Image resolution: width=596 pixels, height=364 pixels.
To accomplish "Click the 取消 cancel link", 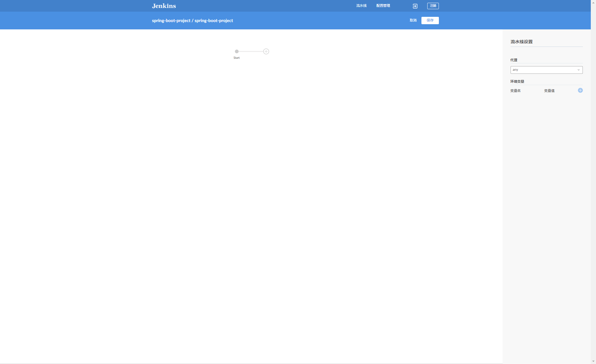I will tap(413, 21).
